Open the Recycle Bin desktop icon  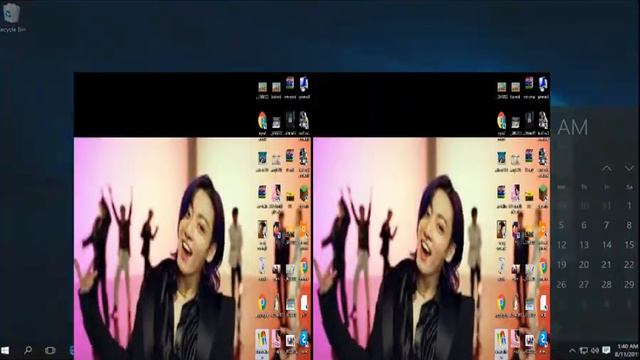pyautogui.click(x=11, y=17)
